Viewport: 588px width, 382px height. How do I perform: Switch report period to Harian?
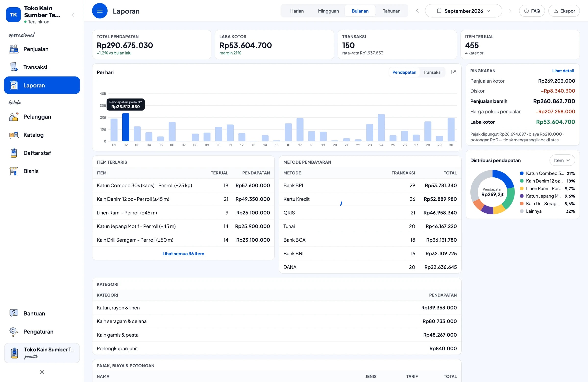pyautogui.click(x=297, y=11)
